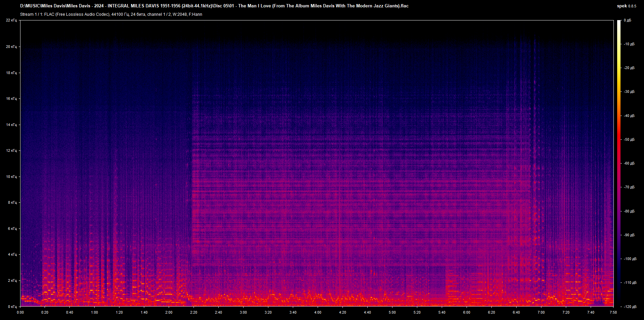Click the -30 дБ level scale label

tap(629, 92)
